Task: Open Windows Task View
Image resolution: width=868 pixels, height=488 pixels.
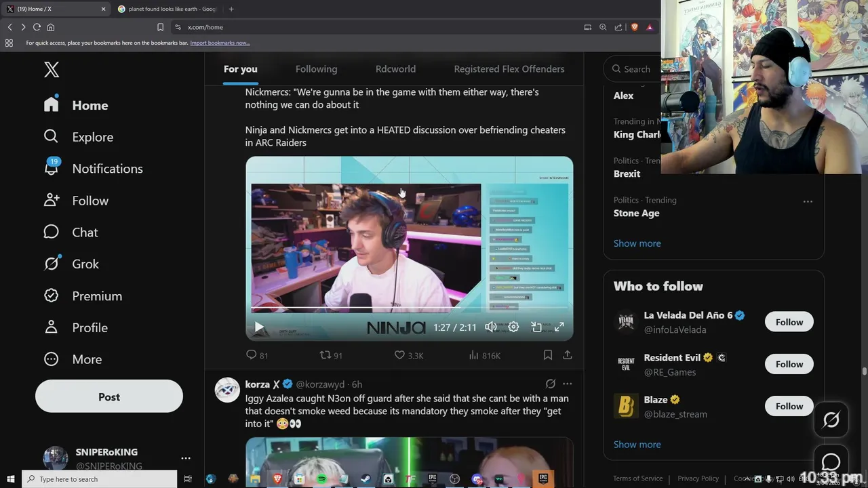Action: [x=189, y=479]
